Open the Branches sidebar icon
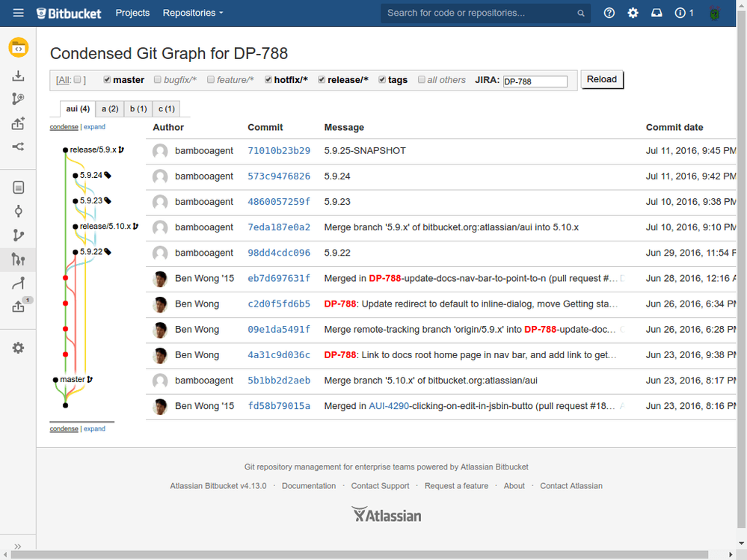The height and width of the screenshot is (560, 747). (18, 236)
